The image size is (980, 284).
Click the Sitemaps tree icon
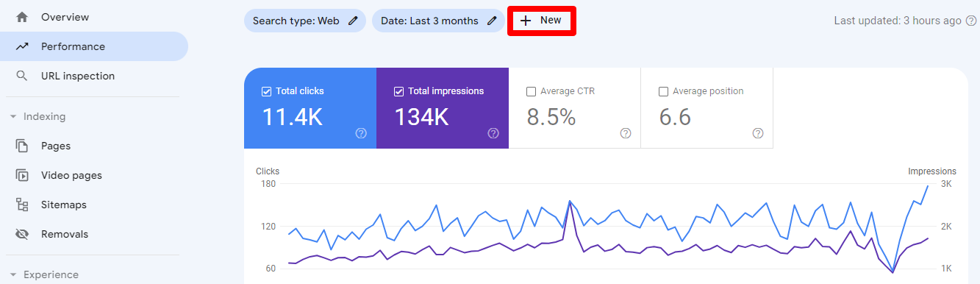(22, 205)
